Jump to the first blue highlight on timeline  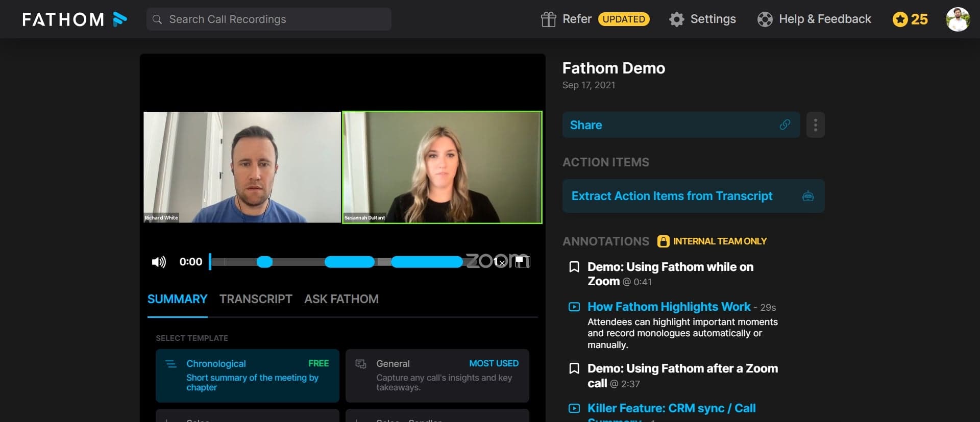(264, 262)
